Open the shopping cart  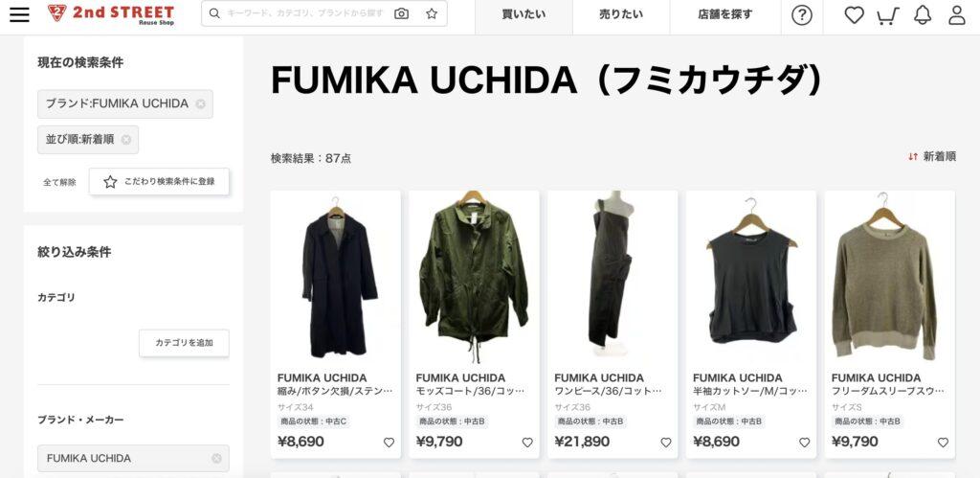point(887,15)
